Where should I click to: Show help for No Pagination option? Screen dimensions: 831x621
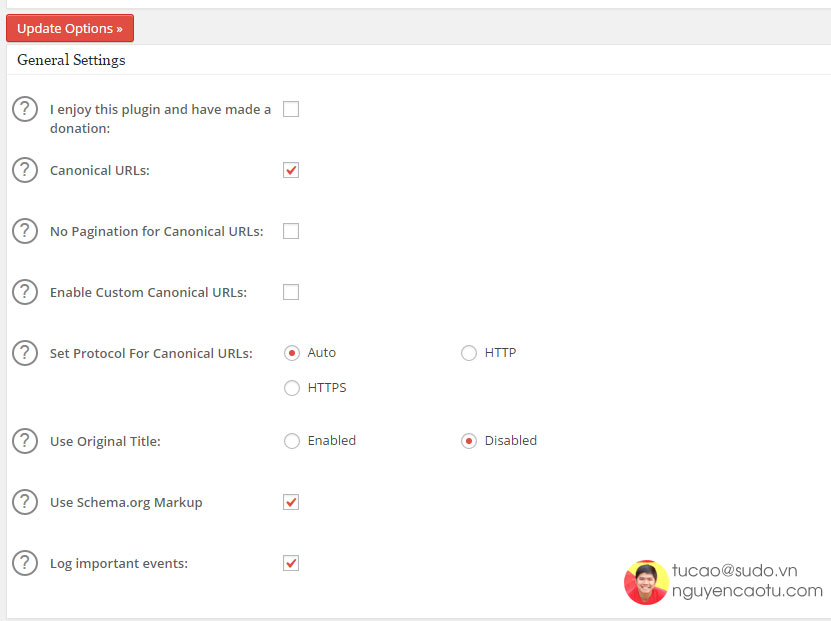pos(25,231)
